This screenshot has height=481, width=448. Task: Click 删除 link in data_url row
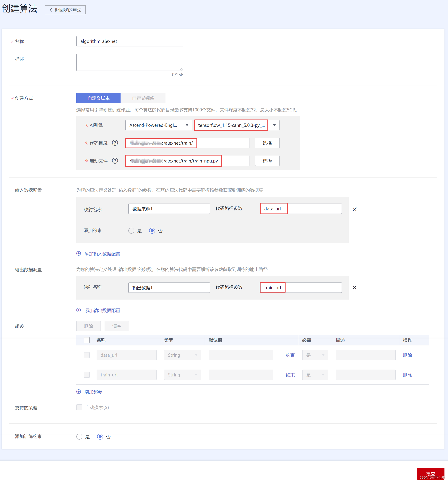[x=407, y=355]
